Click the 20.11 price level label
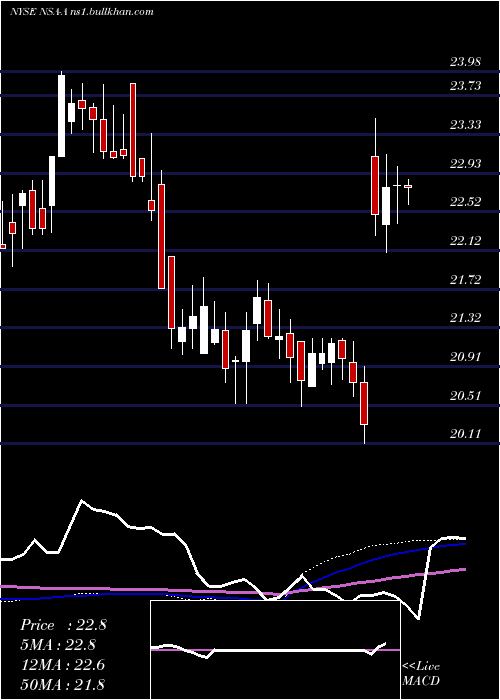 465,434
